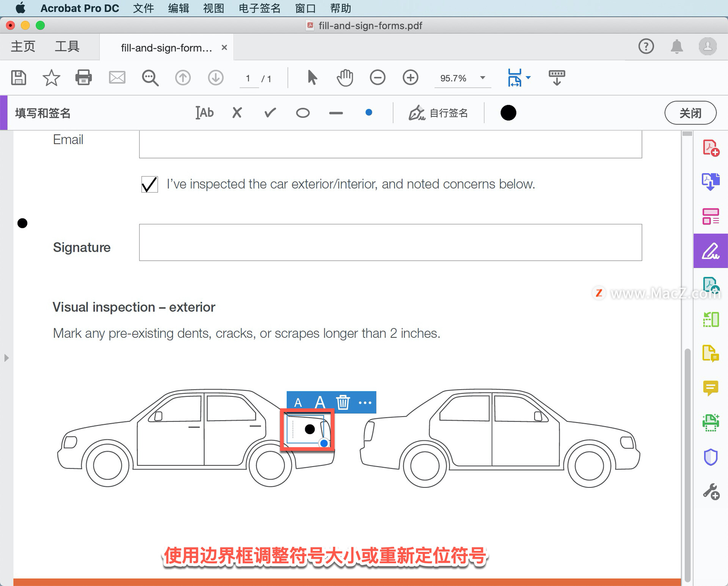Screen dimensions: 728x586
Task: Open Fill & Sign sidebar tool
Action: 711,251
